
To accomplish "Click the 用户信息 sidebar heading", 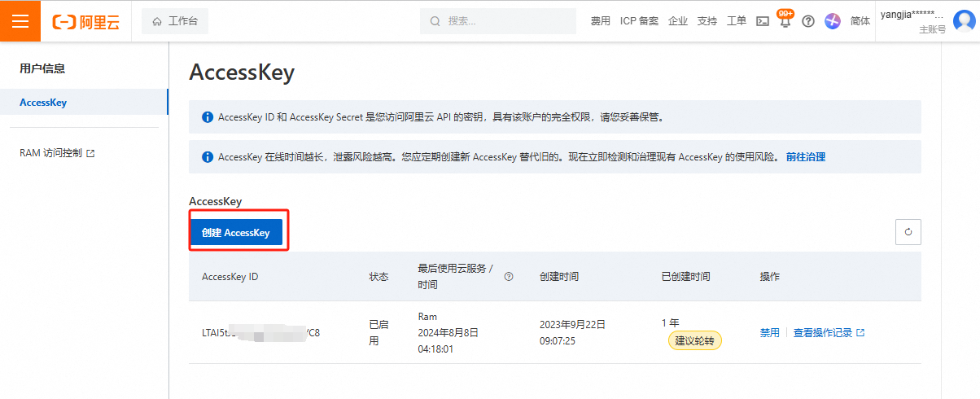I will click(42, 68).
